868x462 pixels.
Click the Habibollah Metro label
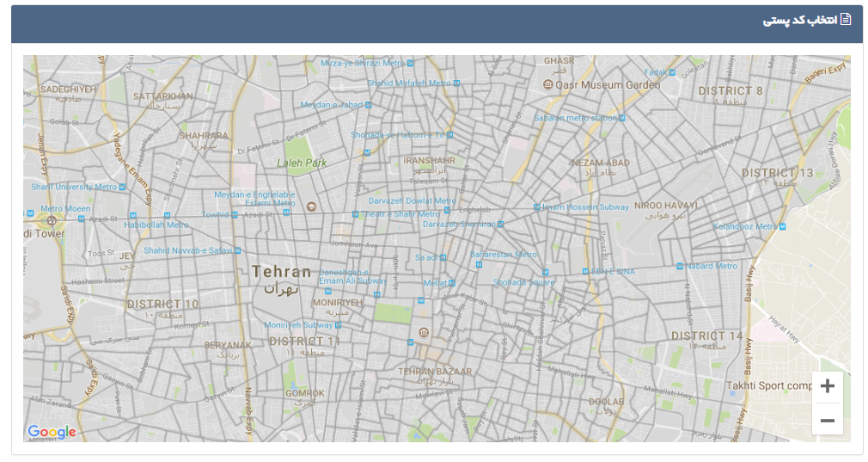[156, 225]
